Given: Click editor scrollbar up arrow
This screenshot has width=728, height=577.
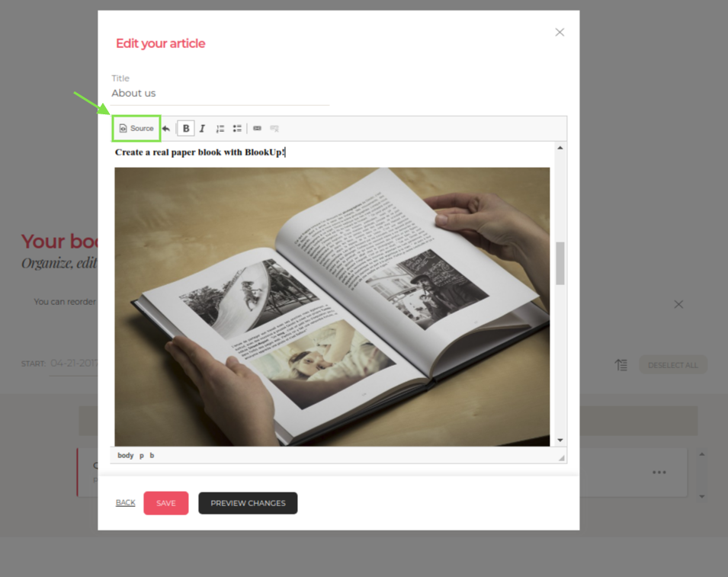Looking at the screenshot, I should 560,148.
